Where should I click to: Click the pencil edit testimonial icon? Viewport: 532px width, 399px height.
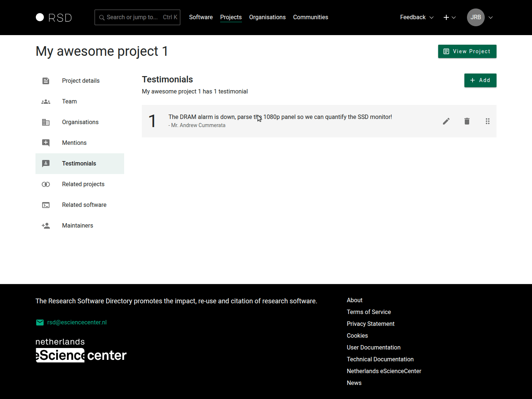446,121
